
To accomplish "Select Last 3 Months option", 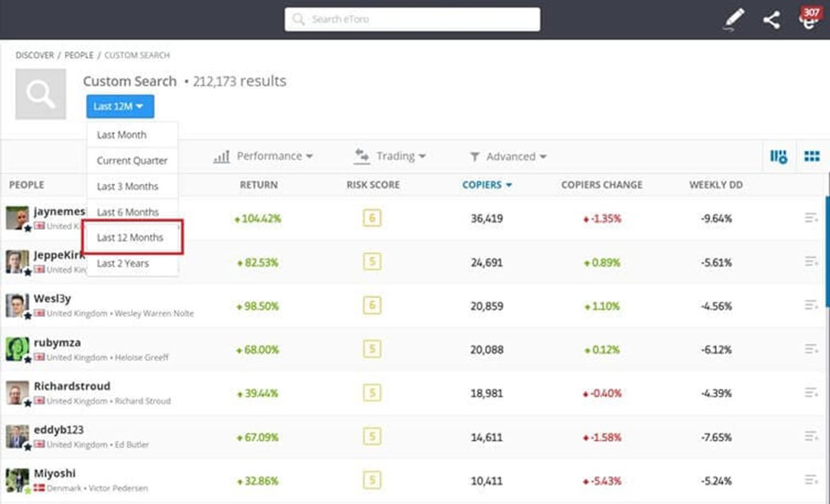I will (132, 186).
